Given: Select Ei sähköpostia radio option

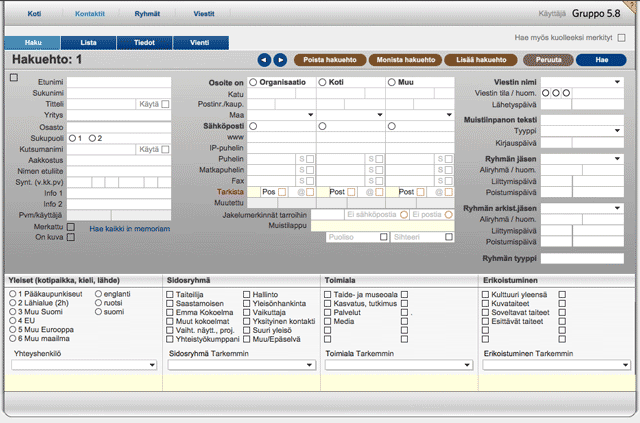Looking at the screenshot, I should pos(404,215).
